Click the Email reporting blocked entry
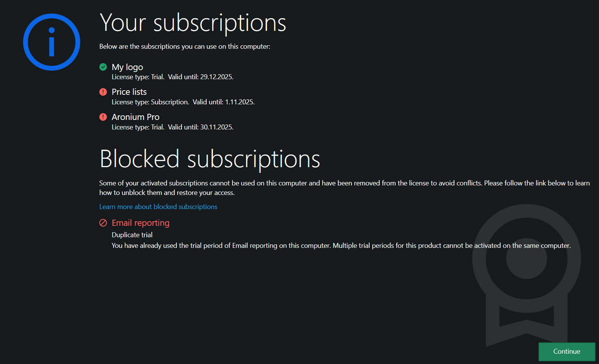The height and width of the screenshot is (364, 599). [x=140, y=223]
